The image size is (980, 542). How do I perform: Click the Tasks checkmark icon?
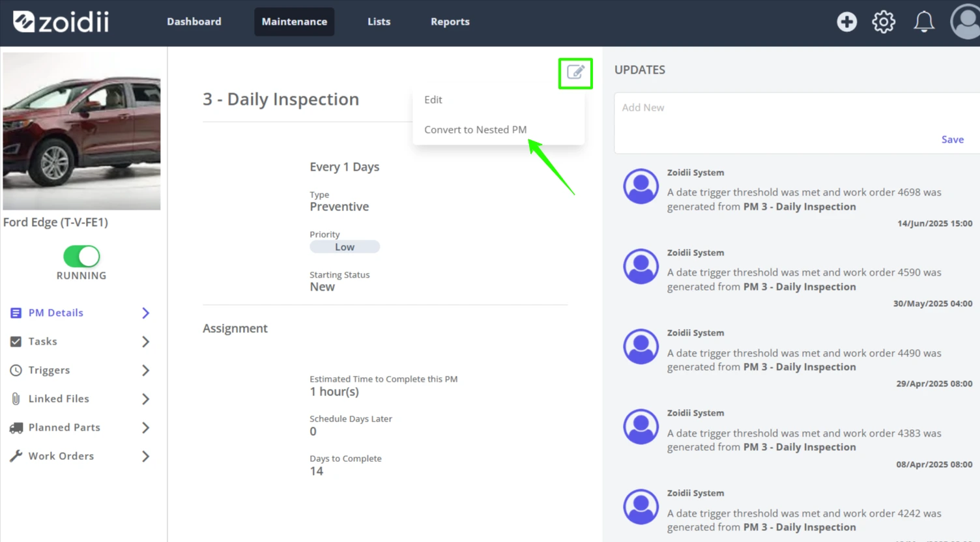(x=16, y=341)
